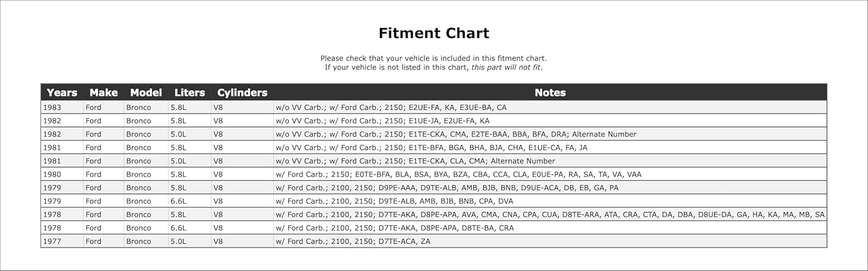Click the notes text for the 1983 Bronco
The height and width of the screenshot is (271, 868).
click(x=391, y=108)
